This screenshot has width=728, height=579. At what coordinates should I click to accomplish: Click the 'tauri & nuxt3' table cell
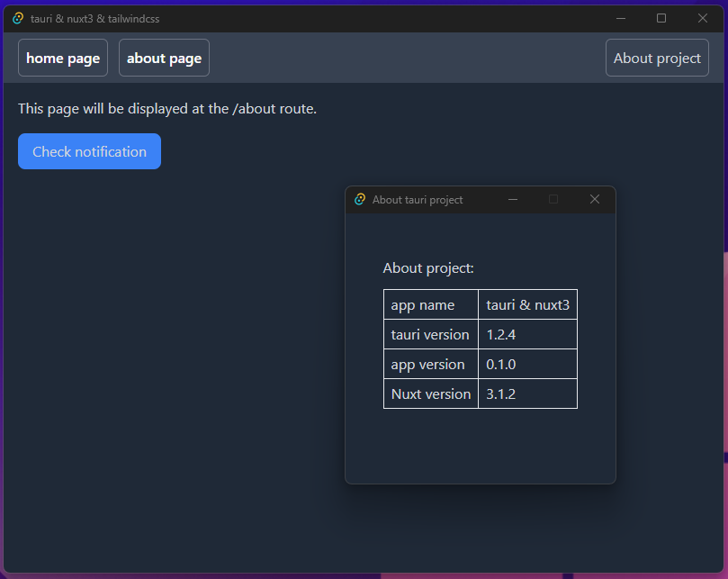[x=528, y=304]
